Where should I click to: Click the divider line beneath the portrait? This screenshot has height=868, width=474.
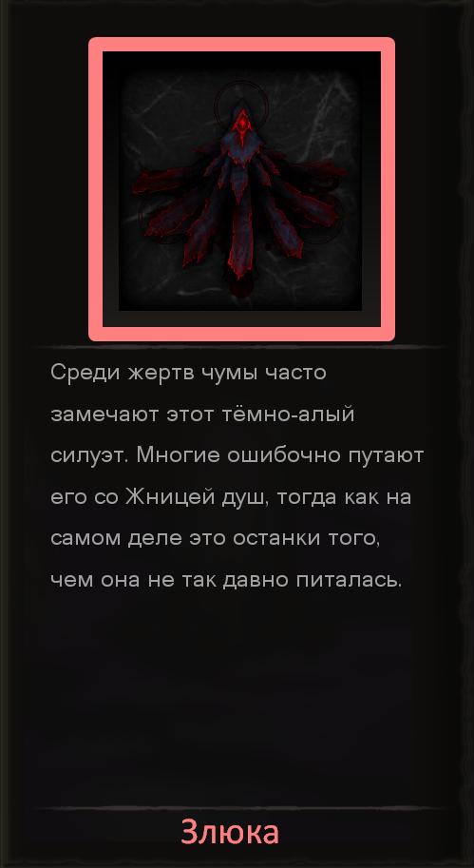pyautogui.click(x=237, y=347)
